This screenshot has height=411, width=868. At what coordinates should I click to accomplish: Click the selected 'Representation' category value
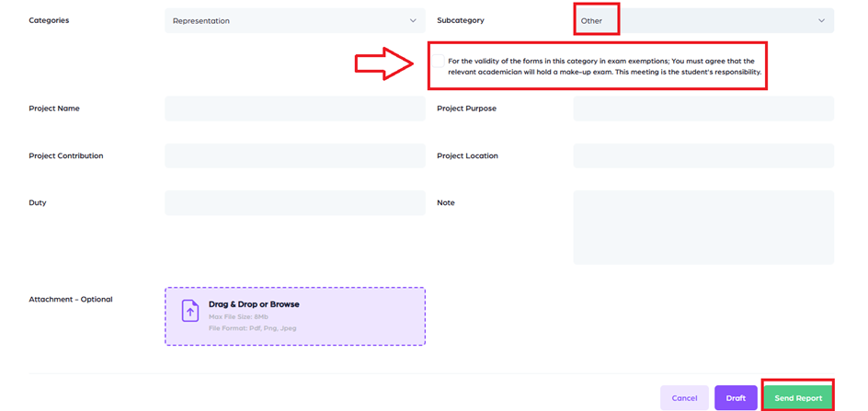tap(201, 20)
